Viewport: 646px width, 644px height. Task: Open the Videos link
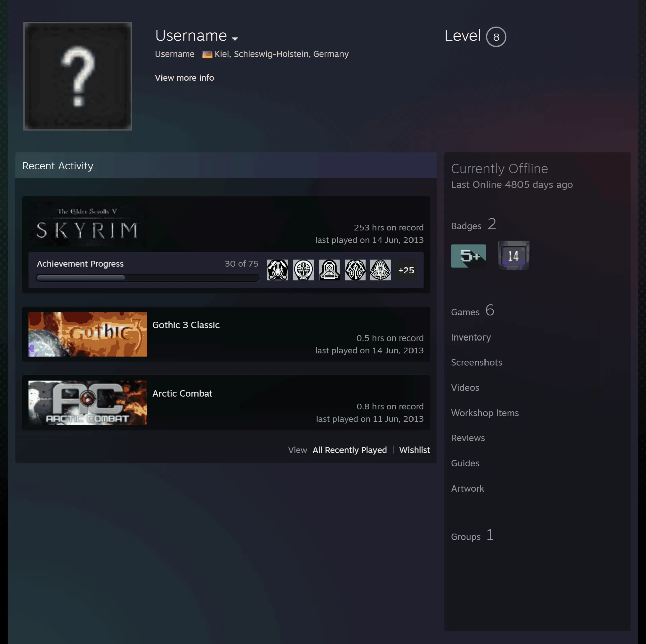(x=465, y=388)
